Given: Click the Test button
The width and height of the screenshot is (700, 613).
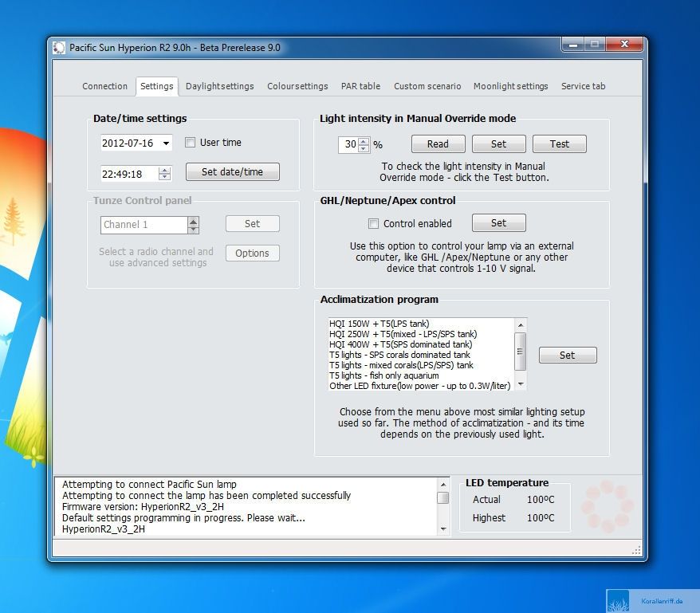Looking at the screenshot, I should [x=560, y=143].
